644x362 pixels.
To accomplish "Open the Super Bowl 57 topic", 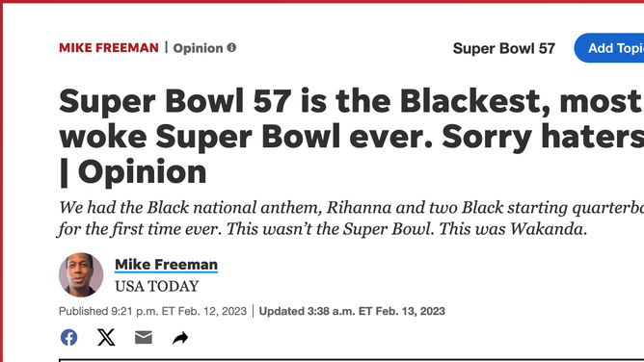I will pyautogui.click(x=504, y=48).
